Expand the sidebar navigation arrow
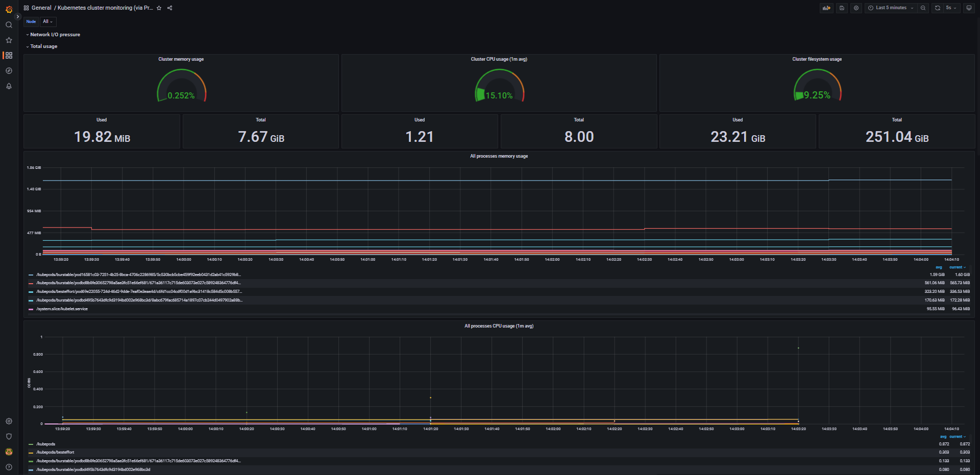 pos(18,17)
